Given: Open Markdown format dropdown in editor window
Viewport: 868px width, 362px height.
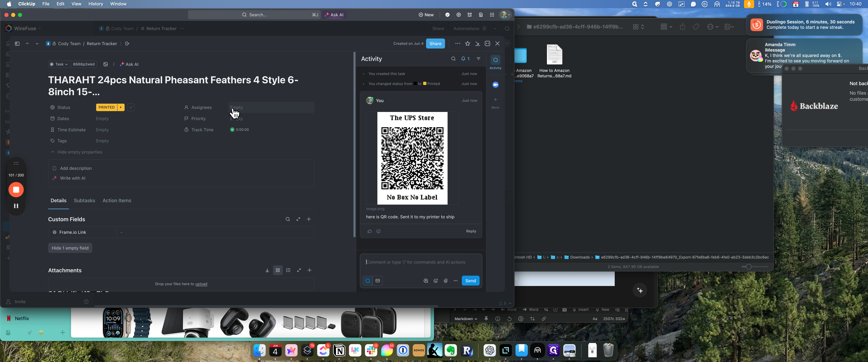Looking at the screenshot, I should 465,319.
